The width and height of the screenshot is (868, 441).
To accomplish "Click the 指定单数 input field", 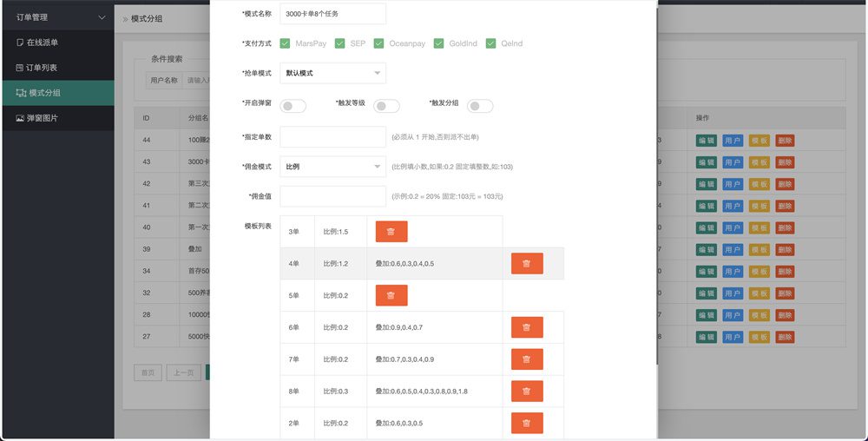I will click(332, 136).
